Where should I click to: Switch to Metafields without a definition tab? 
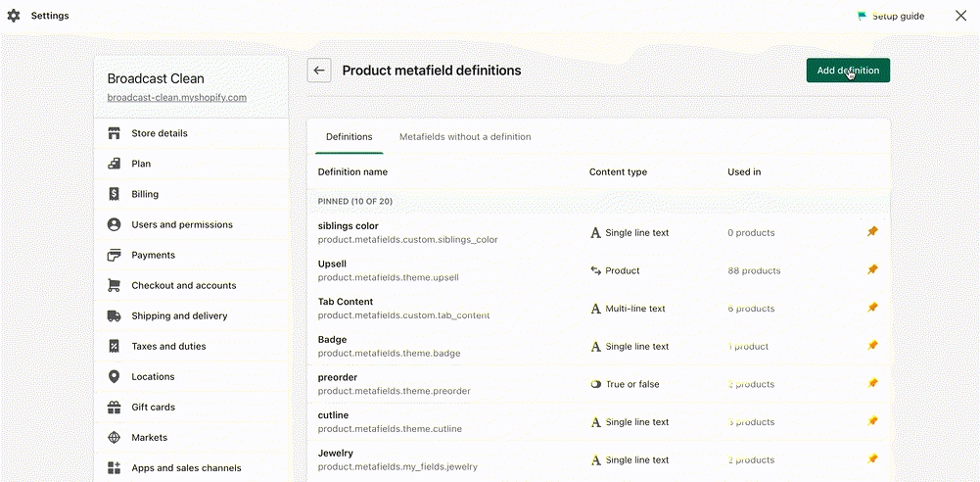click(x=465, y=137)
